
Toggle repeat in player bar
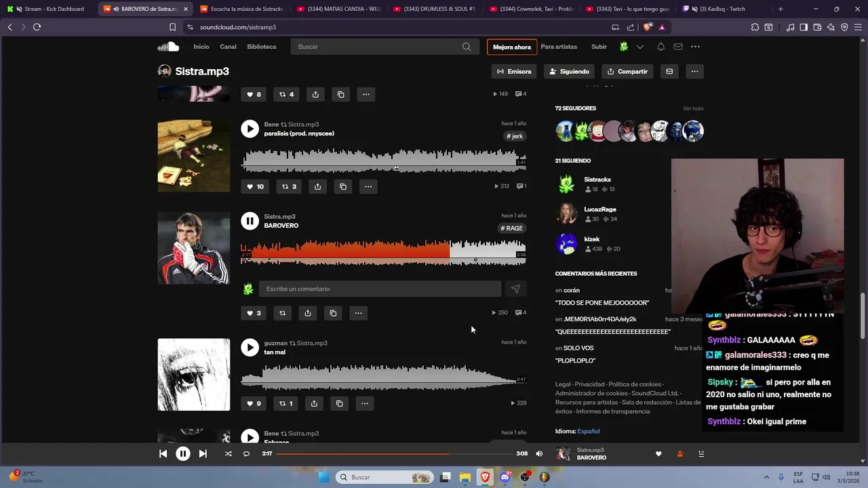click(246, 453)
